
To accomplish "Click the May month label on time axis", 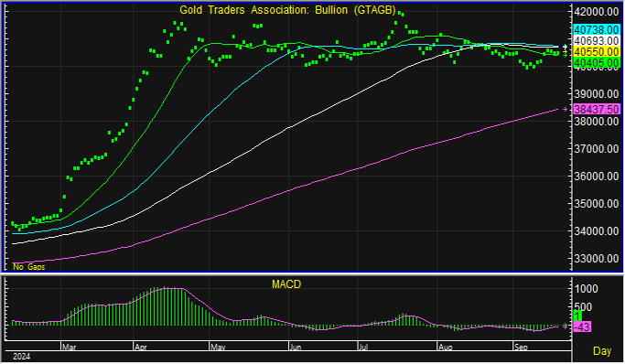I will tap(218, 347).
